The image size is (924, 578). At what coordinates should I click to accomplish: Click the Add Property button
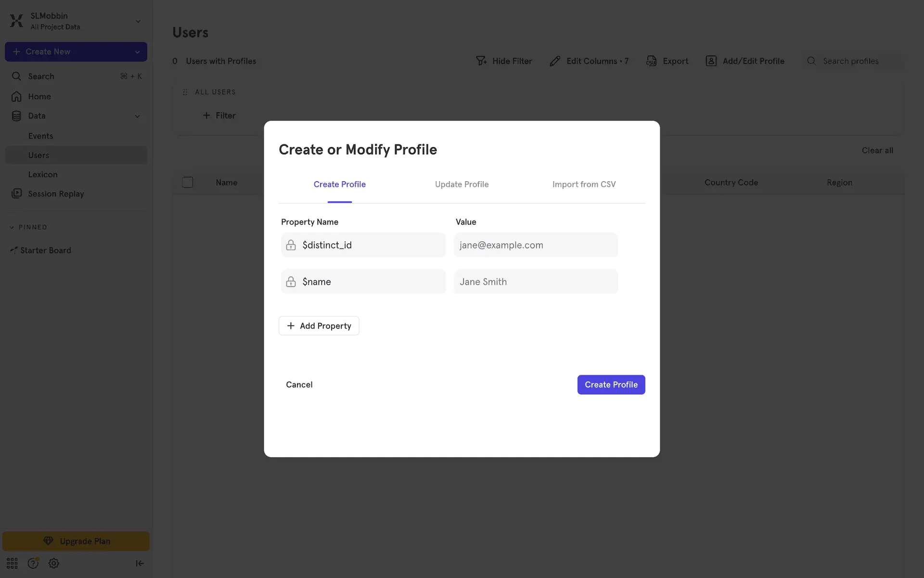[319, 326]
